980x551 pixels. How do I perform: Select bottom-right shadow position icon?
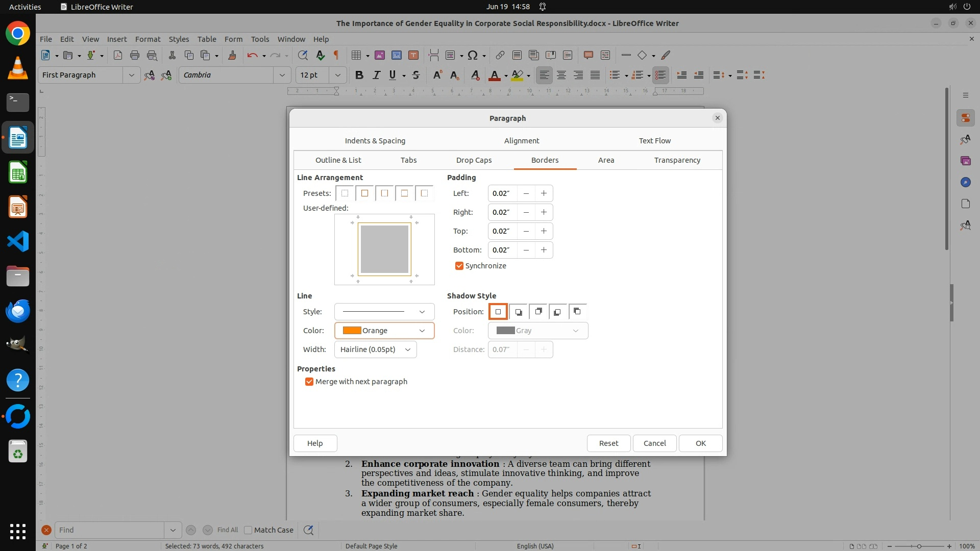[518, 312]
